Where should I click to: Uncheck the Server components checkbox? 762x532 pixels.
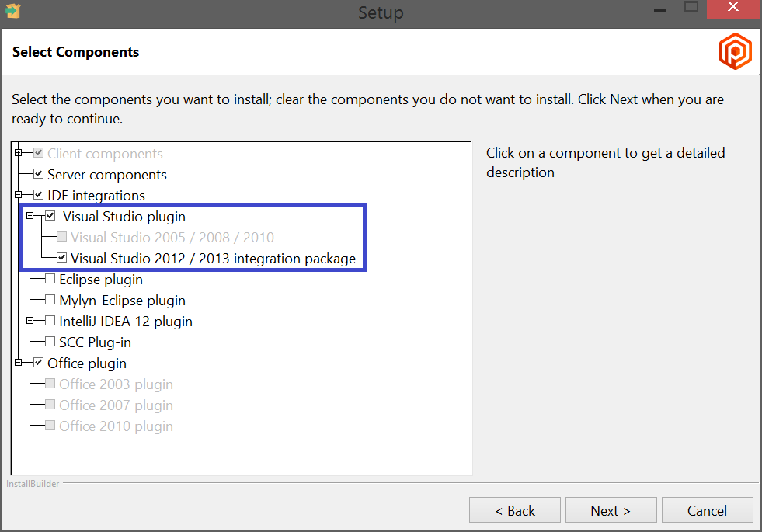[38, 174]
